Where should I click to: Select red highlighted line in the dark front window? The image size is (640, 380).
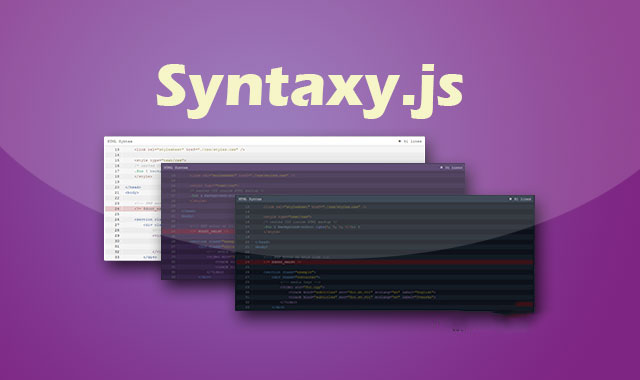point(385,262)
